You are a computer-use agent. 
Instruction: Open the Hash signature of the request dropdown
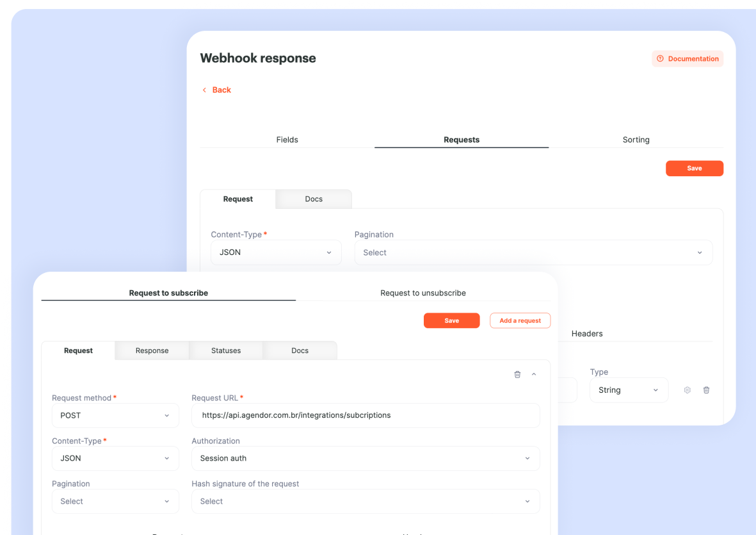pos(366,501)
